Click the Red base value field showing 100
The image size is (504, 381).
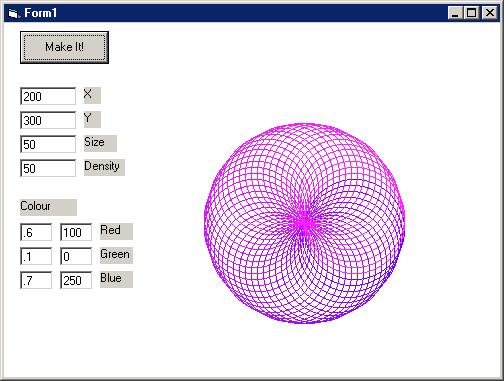coord(76,232)
